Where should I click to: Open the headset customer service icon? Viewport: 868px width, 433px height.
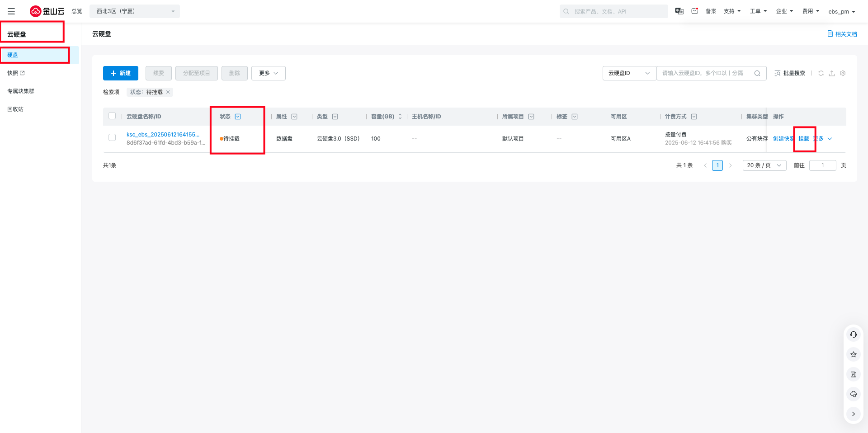(x=853, y=334)
